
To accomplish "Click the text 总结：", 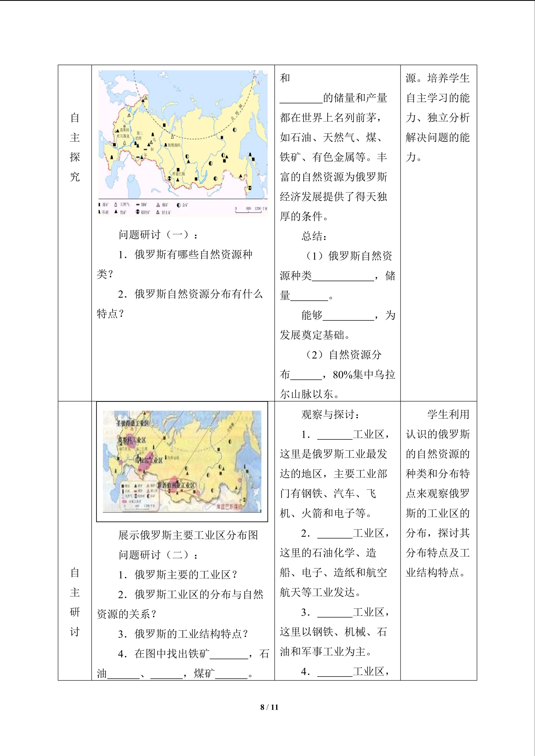I will (314, 236).
